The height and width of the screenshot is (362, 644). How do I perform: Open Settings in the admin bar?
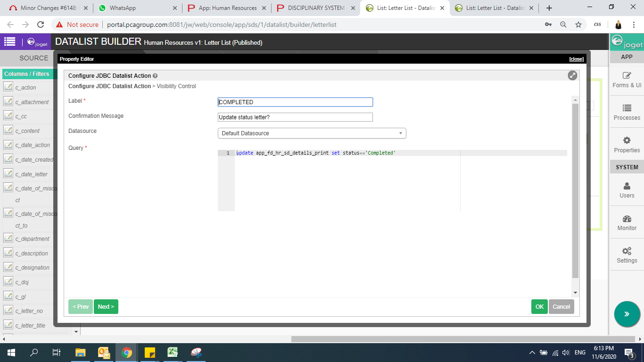click(627, 255)
